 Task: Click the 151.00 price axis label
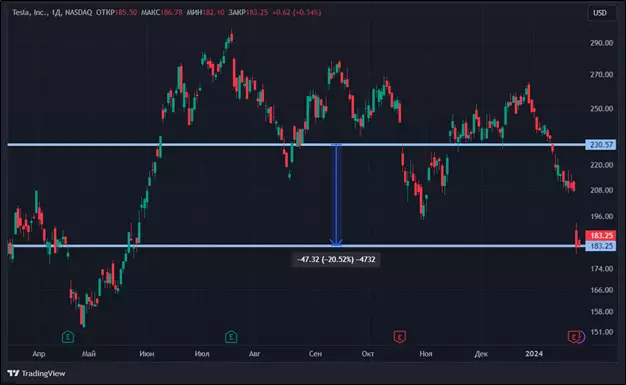[x=602, y=332]
